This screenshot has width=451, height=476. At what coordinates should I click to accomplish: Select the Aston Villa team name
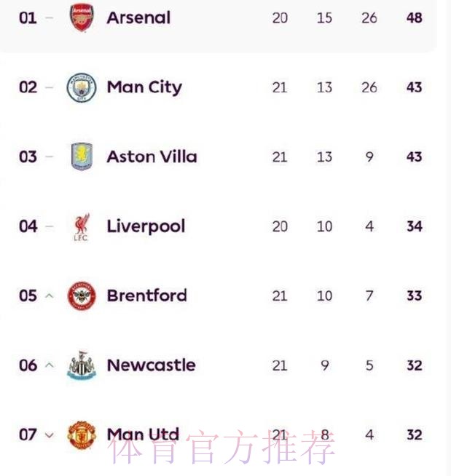(x=152, y=156)
